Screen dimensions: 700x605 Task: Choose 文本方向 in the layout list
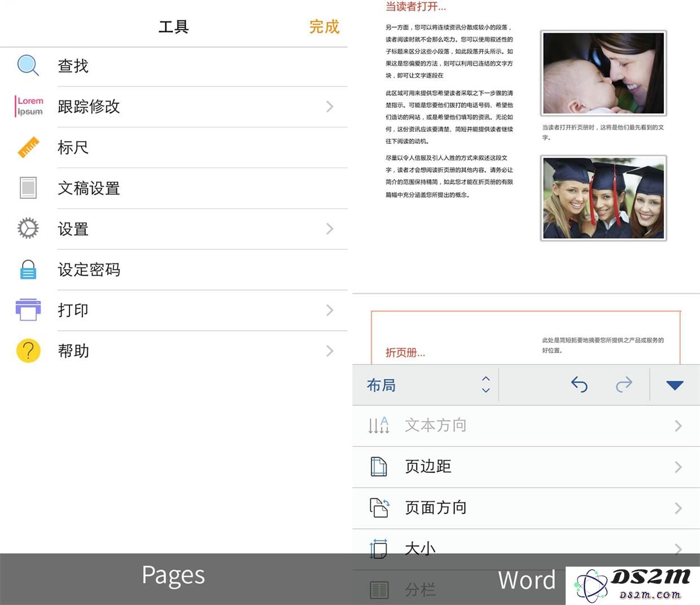click(526, 426)
